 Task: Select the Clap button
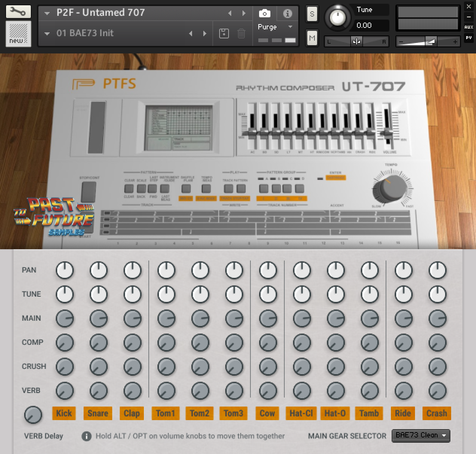click(132, 413)
